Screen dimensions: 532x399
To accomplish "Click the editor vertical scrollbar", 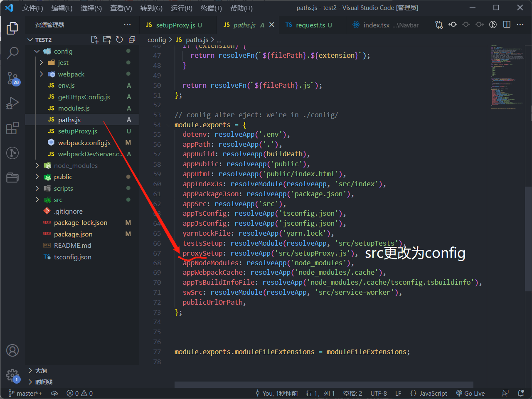I will click(528, 239).
